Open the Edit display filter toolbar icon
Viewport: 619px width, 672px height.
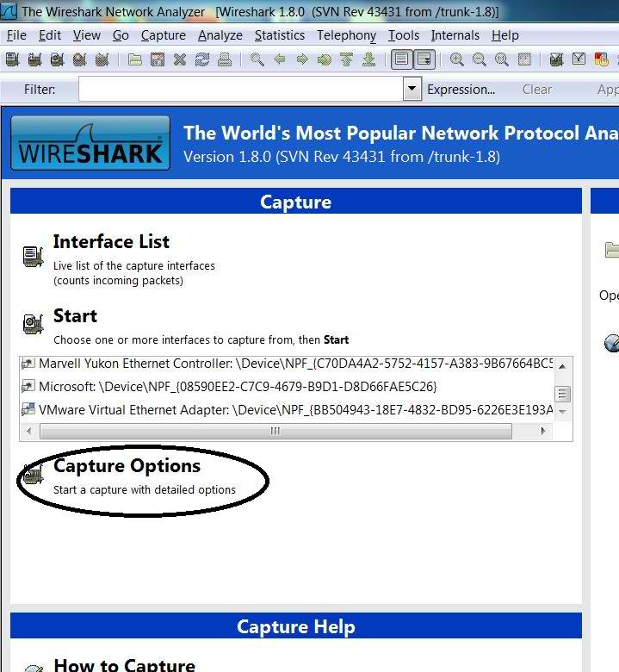[x=579, y=59]
